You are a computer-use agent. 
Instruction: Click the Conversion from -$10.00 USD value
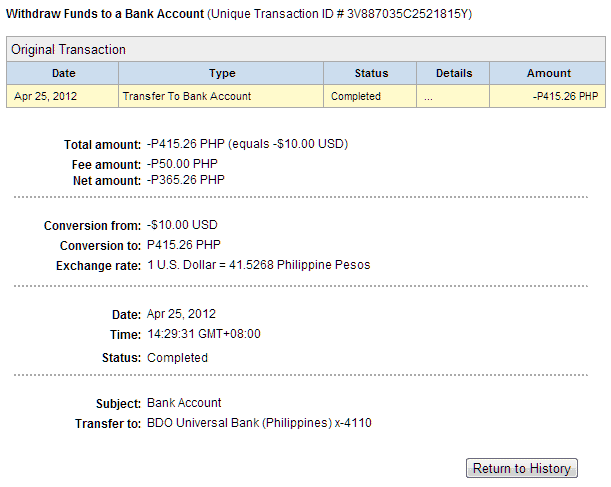tap(180, 226)
